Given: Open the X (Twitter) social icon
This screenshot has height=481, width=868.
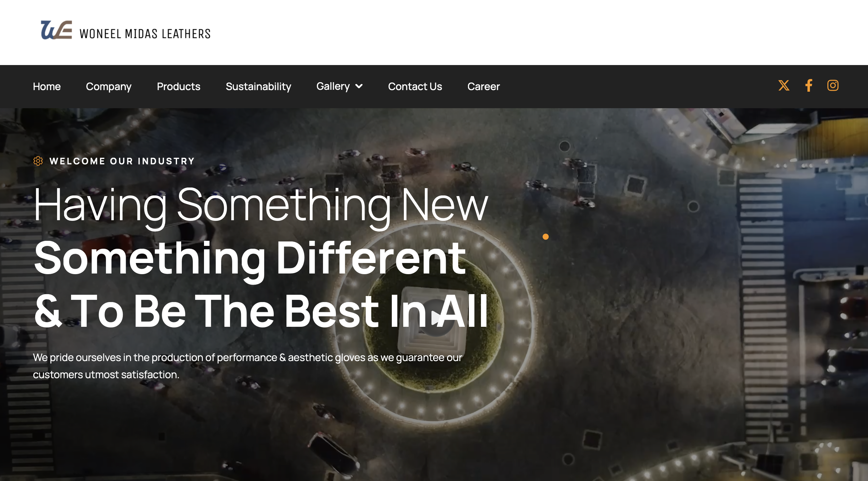Looking at the screenshot, I should pyautogui.click(x=784, y=86).
